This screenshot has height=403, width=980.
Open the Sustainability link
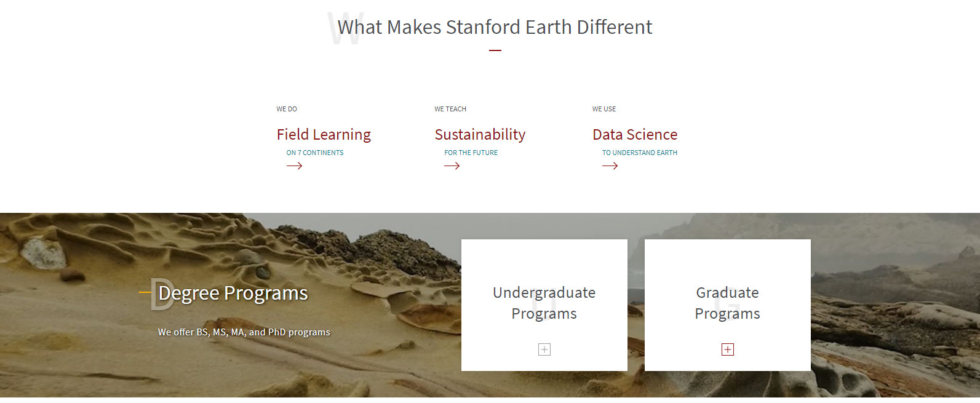[480, 135]
